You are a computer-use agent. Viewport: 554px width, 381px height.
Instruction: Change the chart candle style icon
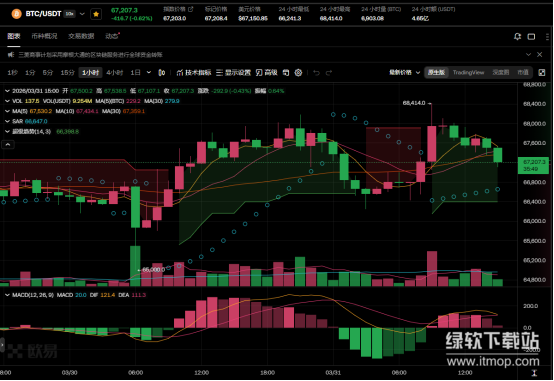tap(162, 72)
